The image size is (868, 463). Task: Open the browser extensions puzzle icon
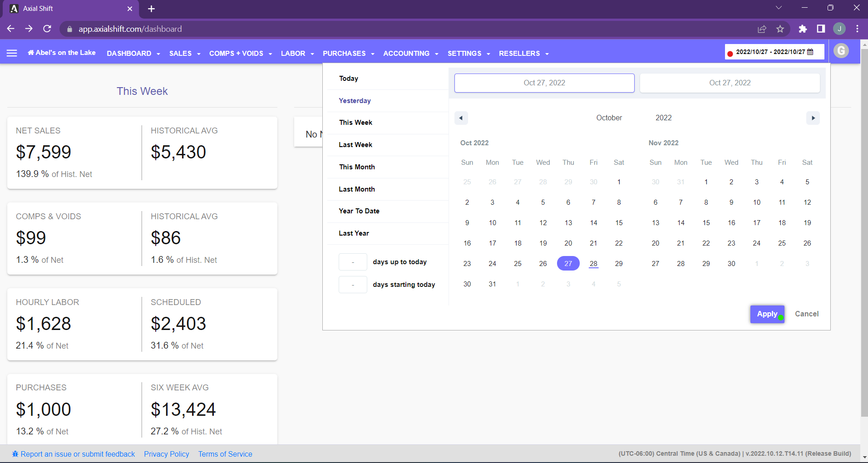coord(803,29)
